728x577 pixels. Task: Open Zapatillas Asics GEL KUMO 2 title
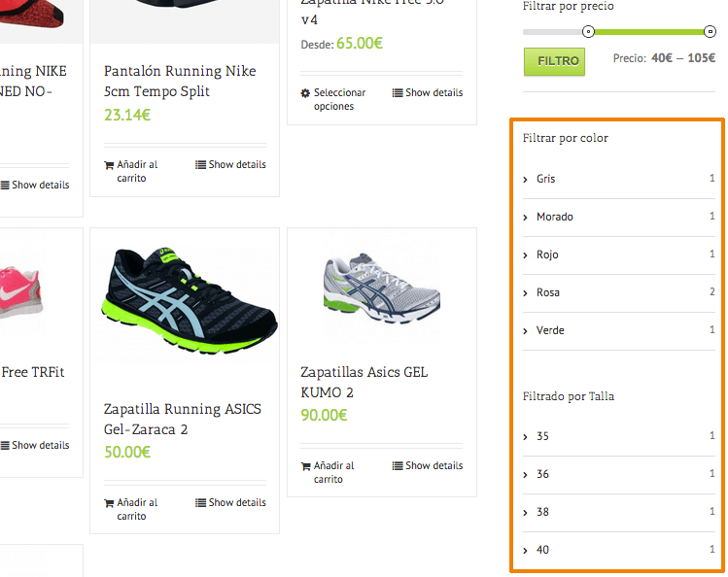[364, 382]
